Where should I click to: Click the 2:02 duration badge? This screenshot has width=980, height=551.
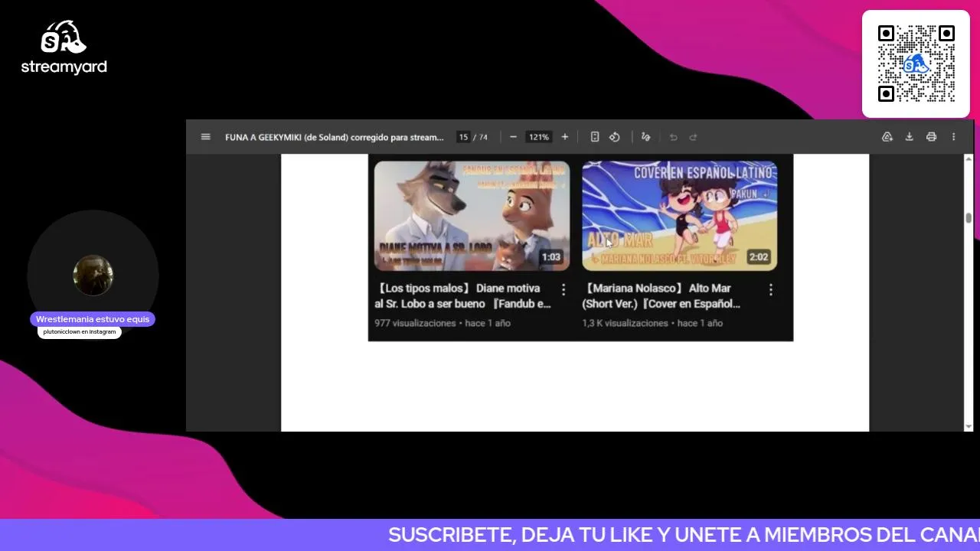click(759, 257)
